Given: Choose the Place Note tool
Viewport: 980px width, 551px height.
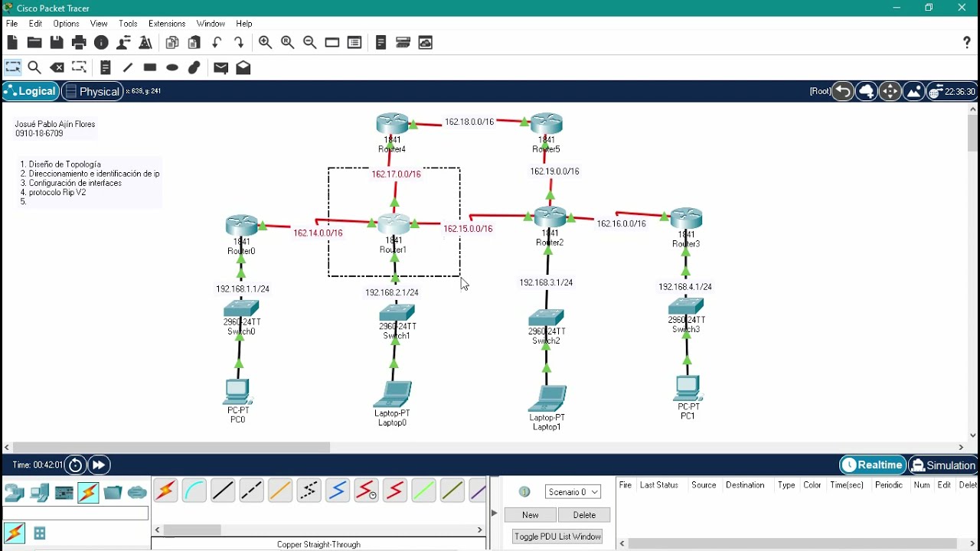Looking at the screenshot, I should [x=106, y=67].
